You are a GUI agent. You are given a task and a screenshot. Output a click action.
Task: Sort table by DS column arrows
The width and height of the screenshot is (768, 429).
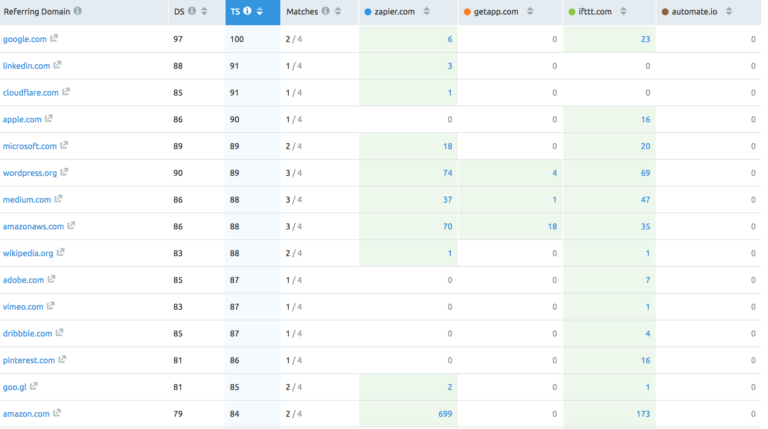[x=204, y=11]
